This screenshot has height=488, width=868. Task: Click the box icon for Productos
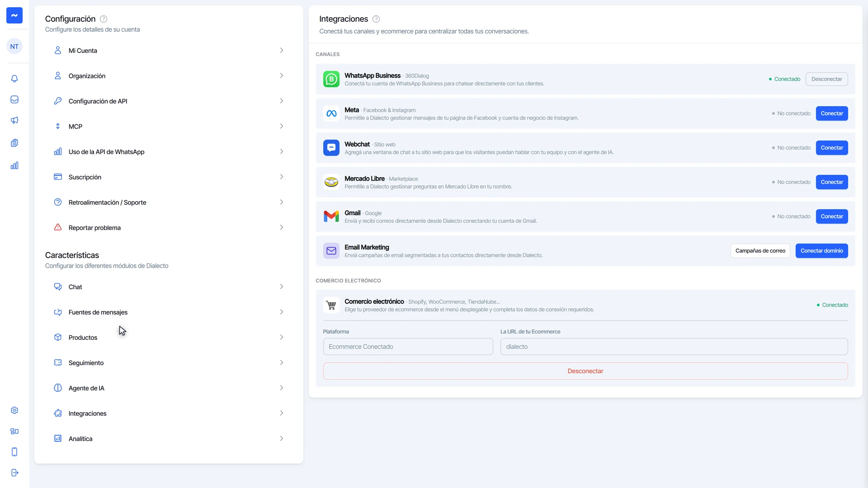[58, 337]
